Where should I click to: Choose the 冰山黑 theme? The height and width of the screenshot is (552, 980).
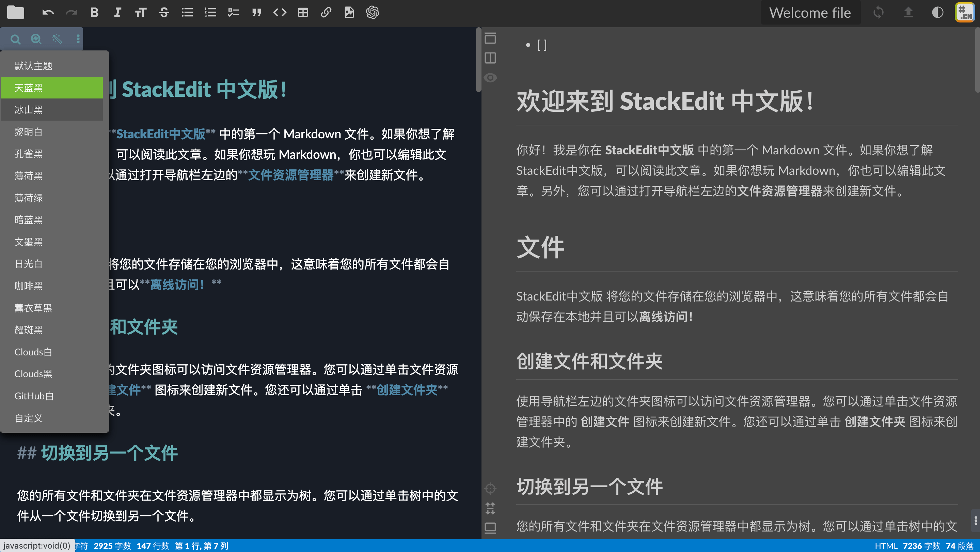[x=52, y=110]
